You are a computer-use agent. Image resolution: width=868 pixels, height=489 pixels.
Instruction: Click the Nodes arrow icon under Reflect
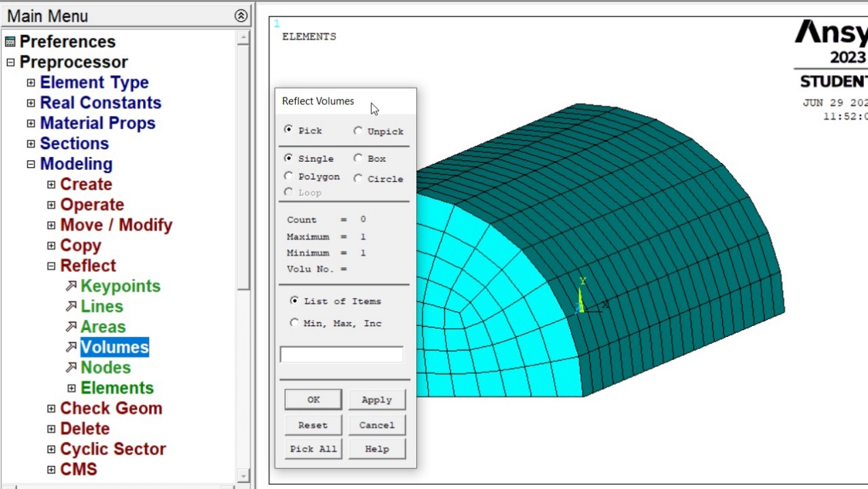pos(71,368)
